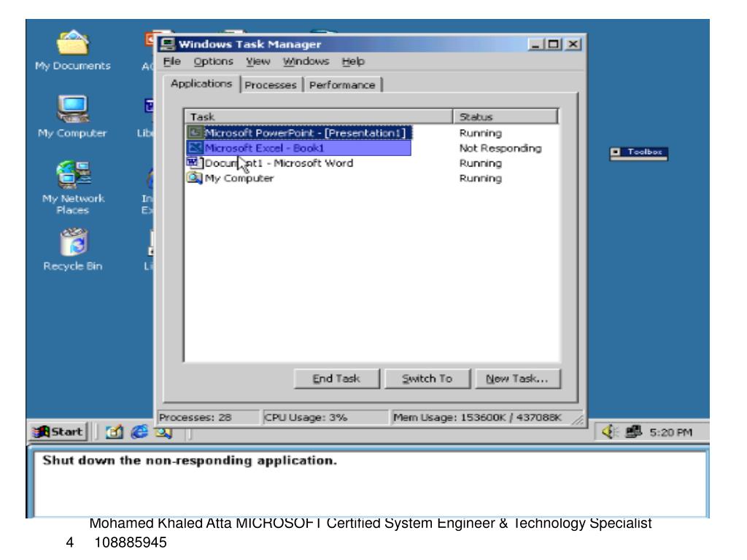Click 'Processes: 28' in status bar
This screenshot has height=560, width=747.
coord(196,418)
